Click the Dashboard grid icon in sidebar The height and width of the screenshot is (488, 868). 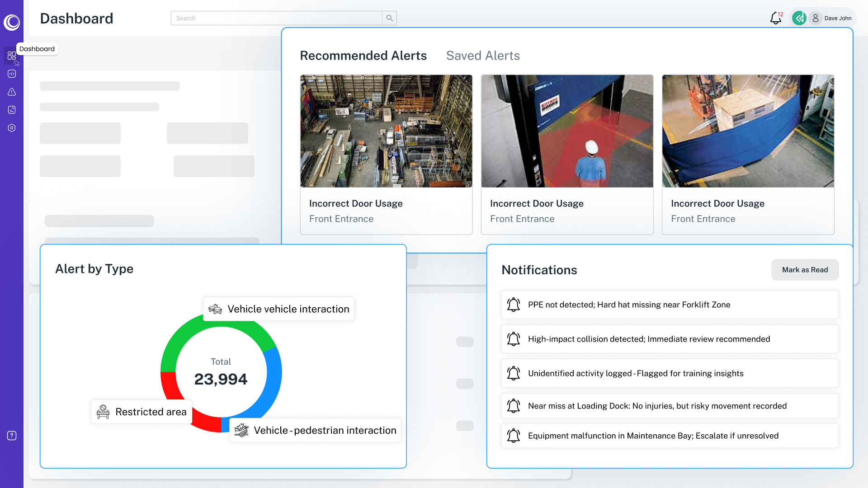click(12, 56)
